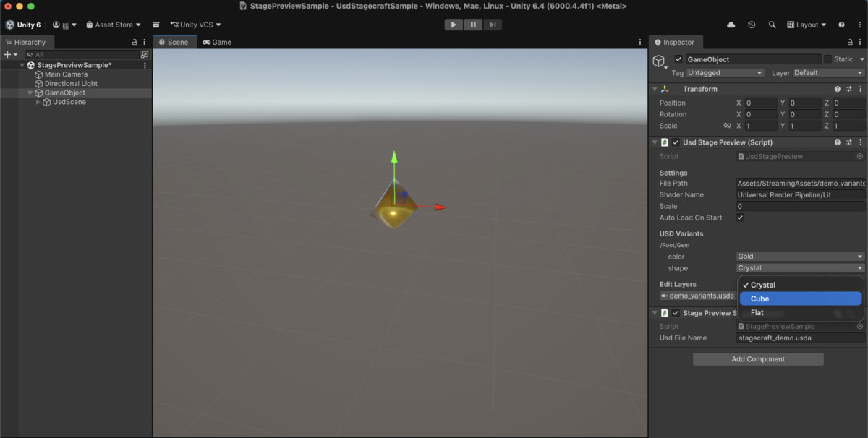Disable the Stage Preview Sample script checkbox

[x=676, y=313]
